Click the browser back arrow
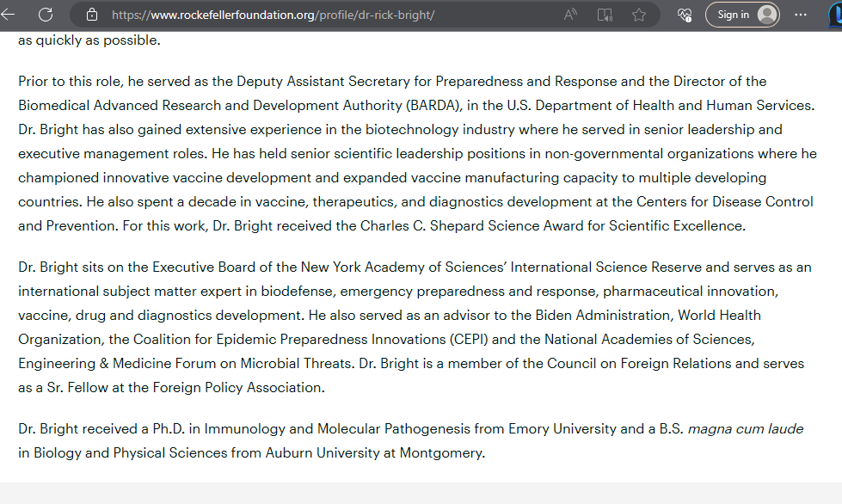Screen dimensions: 842x504 [8, 15]
